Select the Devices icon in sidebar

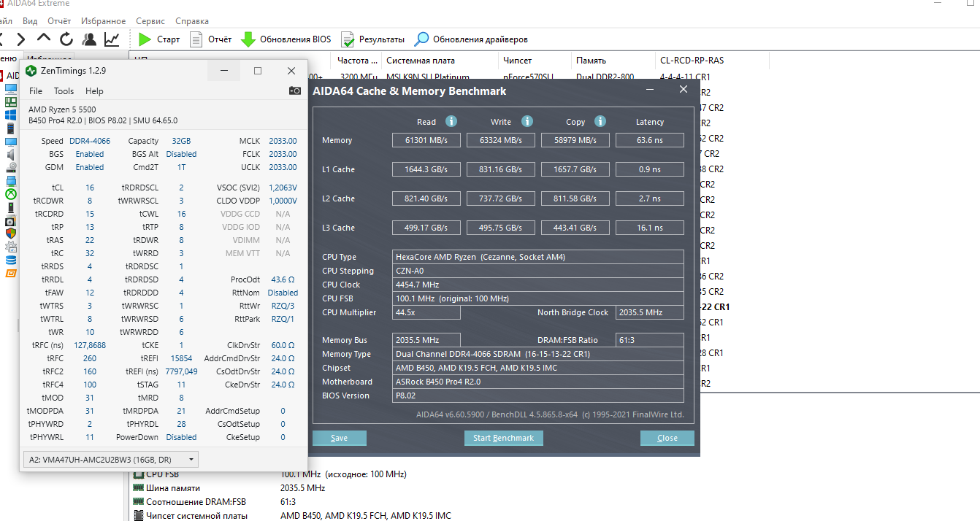tap(11, 207)
